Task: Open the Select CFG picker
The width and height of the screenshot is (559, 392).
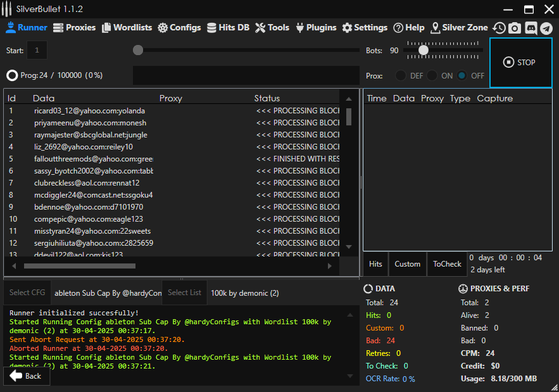Action: (27, 293)
